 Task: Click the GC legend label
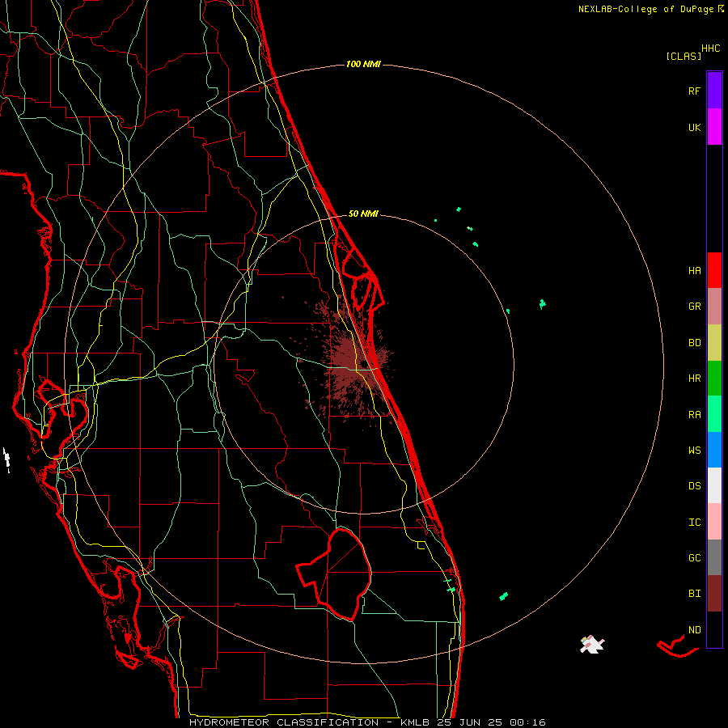[694, 558]
